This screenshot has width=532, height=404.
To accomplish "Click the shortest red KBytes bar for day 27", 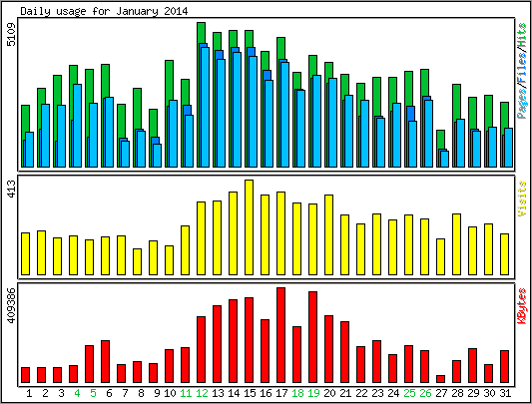I will pos(441,379).
